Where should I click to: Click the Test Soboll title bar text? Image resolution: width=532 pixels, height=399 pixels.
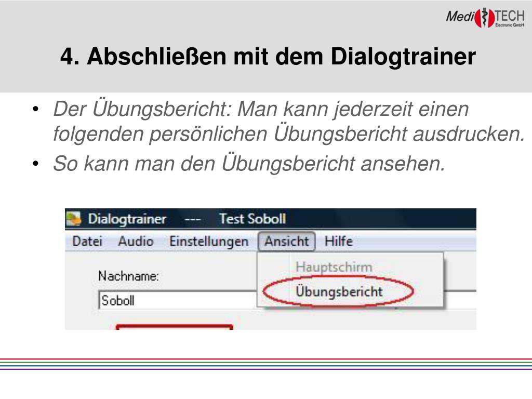tap(252, 219)
